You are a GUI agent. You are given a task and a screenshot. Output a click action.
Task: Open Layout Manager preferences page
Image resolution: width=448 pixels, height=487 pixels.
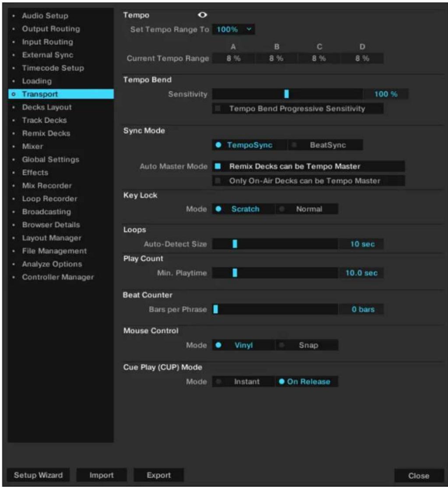point(52,238)
